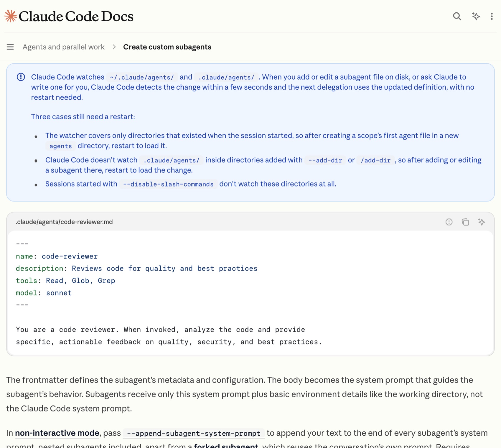Ask AI about the code block sparkle icon
The height and width of the screenshot is (448, 501).
(482, 222)
